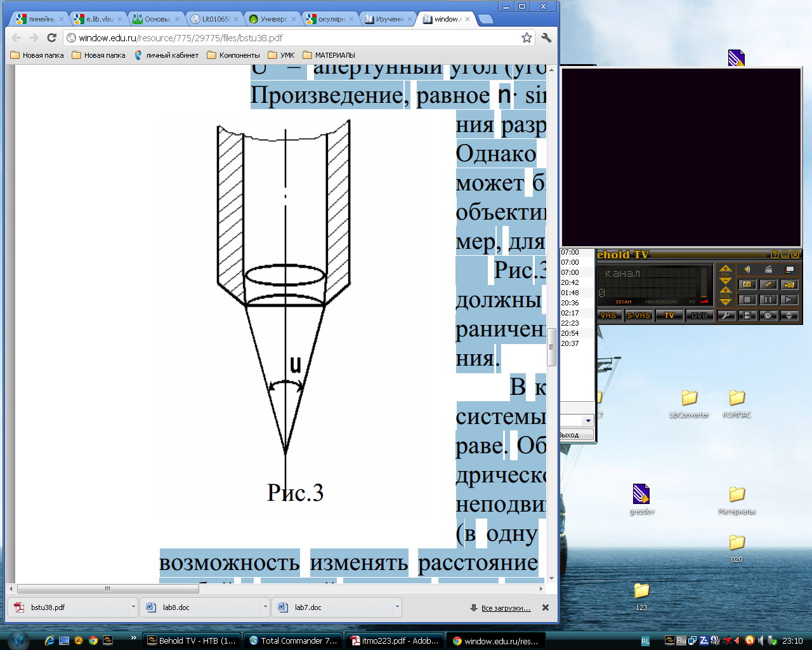Screen dimensions: 812x650
Task: Open first 'Новая папка' bookmark folder
Action: [x=37, y=55]
